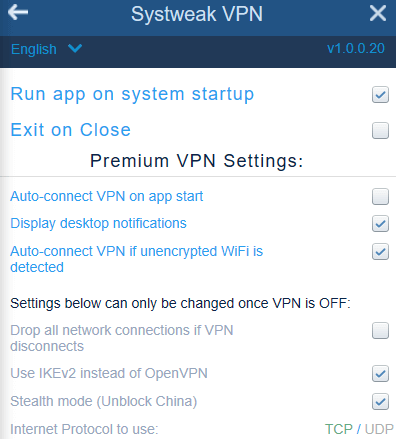Click the back arrow icon
Screen dimensions: 396x439
pyautogui.click(x=18, y=13)
